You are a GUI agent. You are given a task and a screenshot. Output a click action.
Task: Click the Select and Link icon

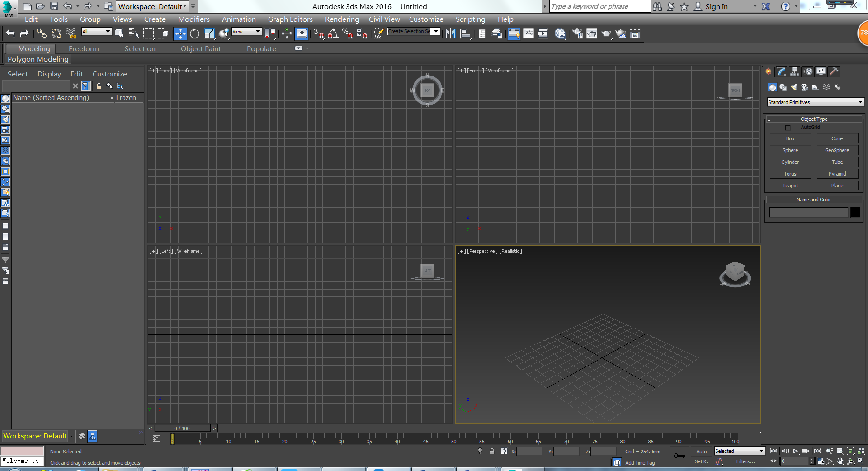[x=42, y=33]
